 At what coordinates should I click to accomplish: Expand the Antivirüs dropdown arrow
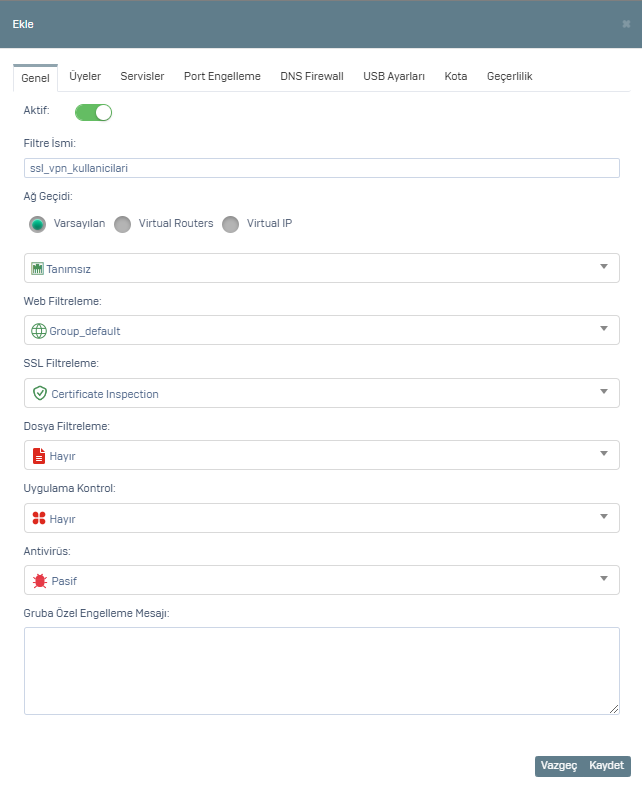point(604,578)
